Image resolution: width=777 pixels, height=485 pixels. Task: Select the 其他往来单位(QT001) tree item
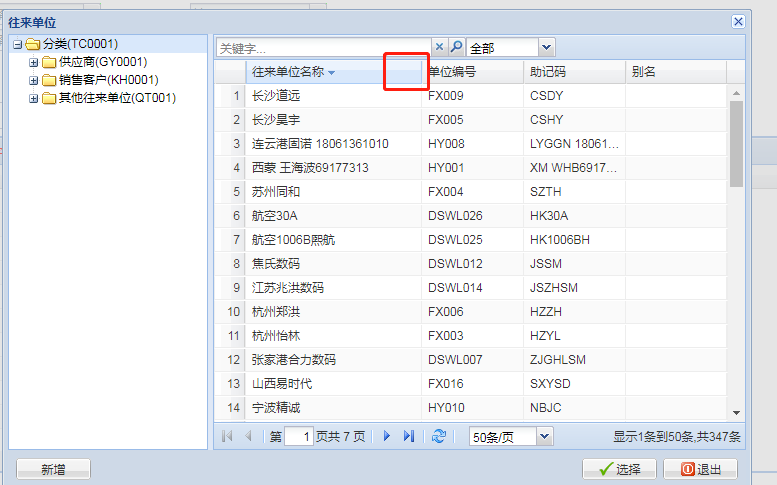click(x=117, y=98)
